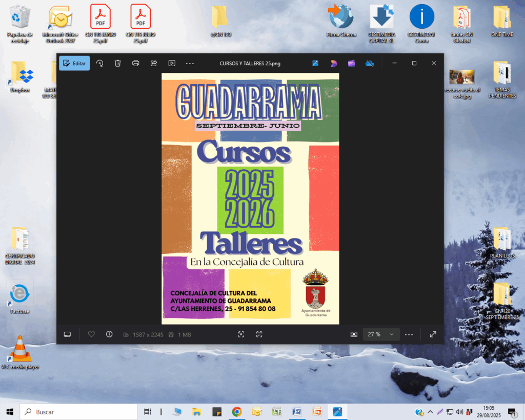Click the CURSOS Y TALLERES 25.png title

(250, 63)
